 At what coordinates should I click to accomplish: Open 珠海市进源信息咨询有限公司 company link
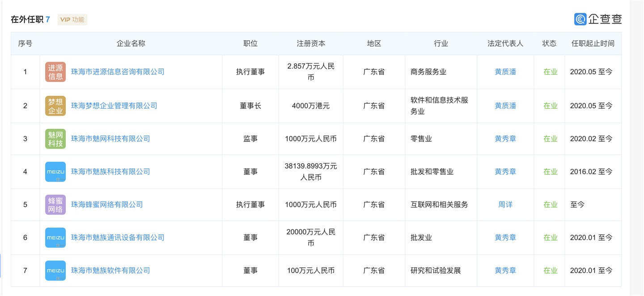pyautogui.click(x=118, y=72)
